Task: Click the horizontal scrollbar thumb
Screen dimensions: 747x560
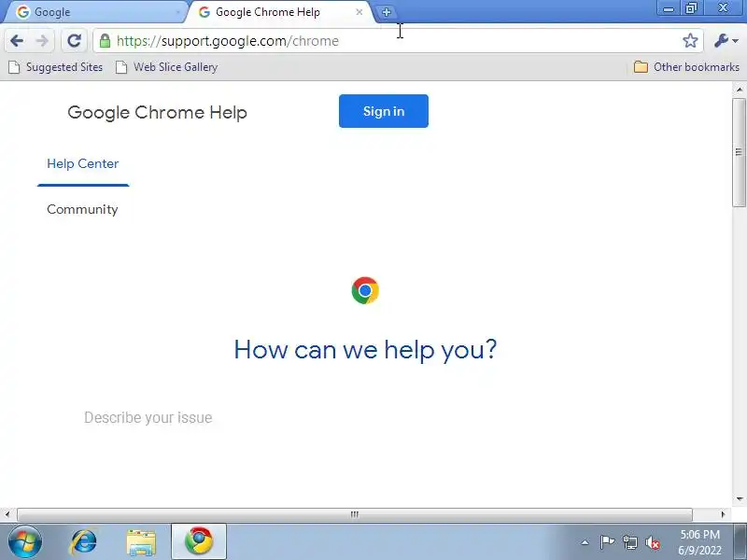Action: tap(355, 514)
